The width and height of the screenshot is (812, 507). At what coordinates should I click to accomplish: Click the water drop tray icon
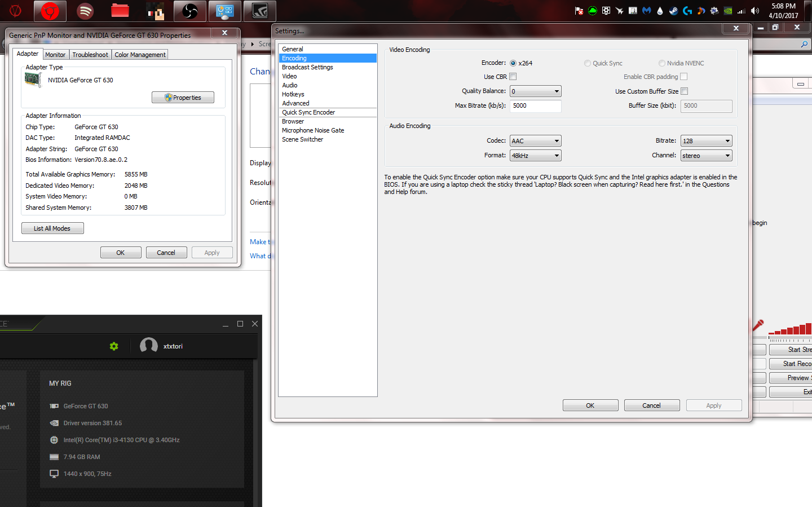tap(660, 11)
